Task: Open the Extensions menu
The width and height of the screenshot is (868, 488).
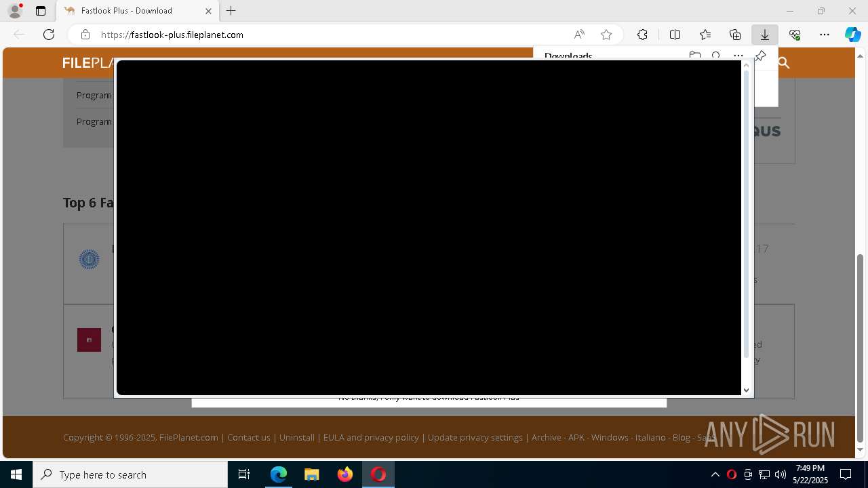Action: click(642, 35)
